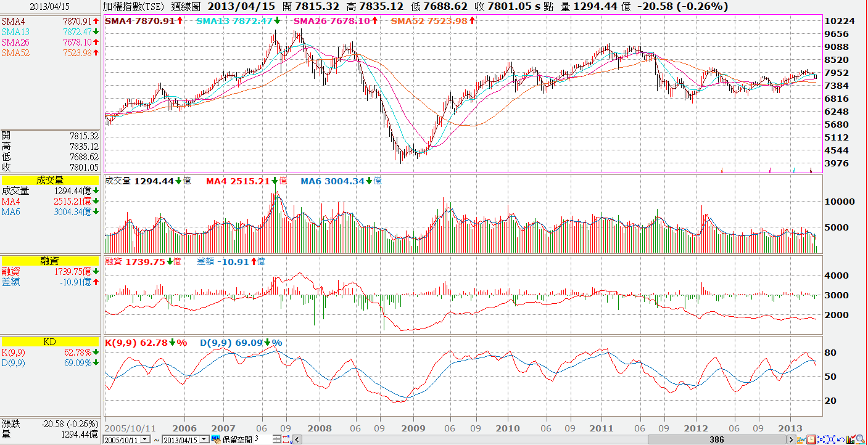Click the reserved space value field

[263, 439]
